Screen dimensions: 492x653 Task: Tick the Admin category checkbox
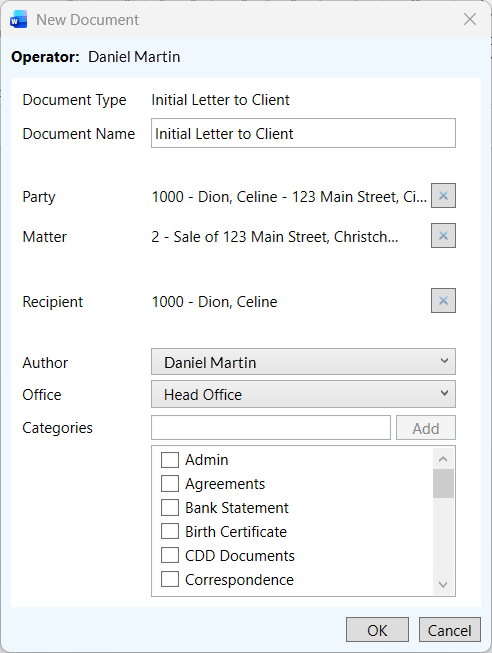click(170, 460)
